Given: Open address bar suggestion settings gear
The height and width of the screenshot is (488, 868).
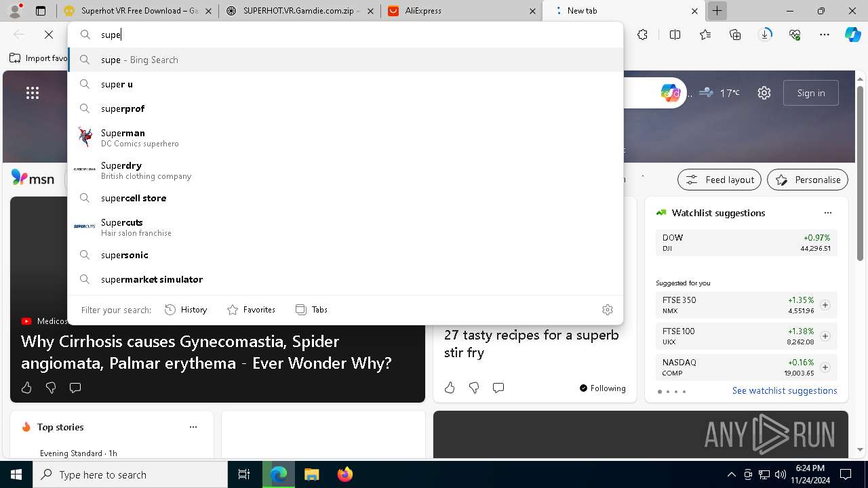Looking at the screenshot, I should click(608, 310).
